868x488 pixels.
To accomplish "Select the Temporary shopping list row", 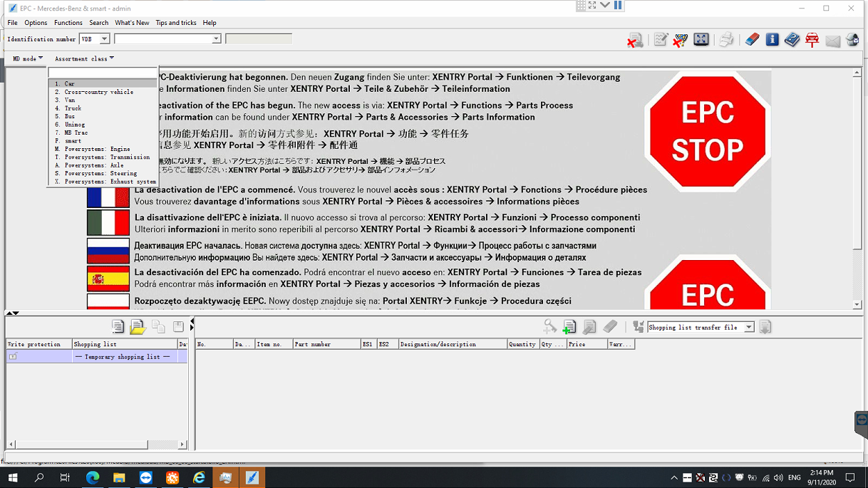I will (x=97, y=356).
